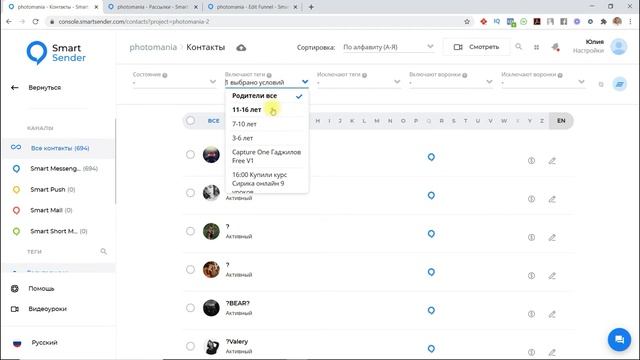Click the small grey icon left of blue filter button
Viewport: 640px width, 360px height.
click(601, 84)
